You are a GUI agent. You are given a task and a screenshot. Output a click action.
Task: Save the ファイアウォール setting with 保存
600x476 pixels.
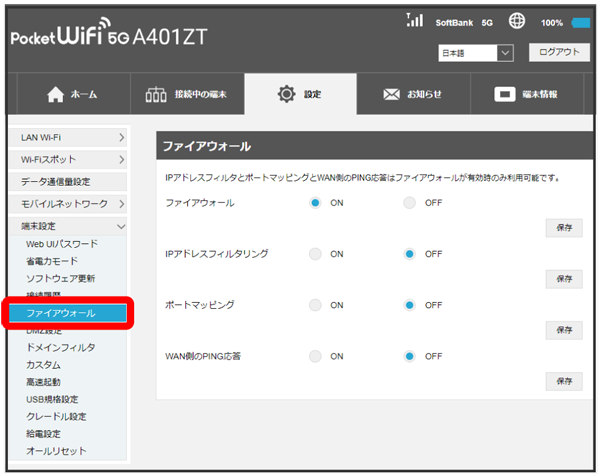(x=563, y=228)
